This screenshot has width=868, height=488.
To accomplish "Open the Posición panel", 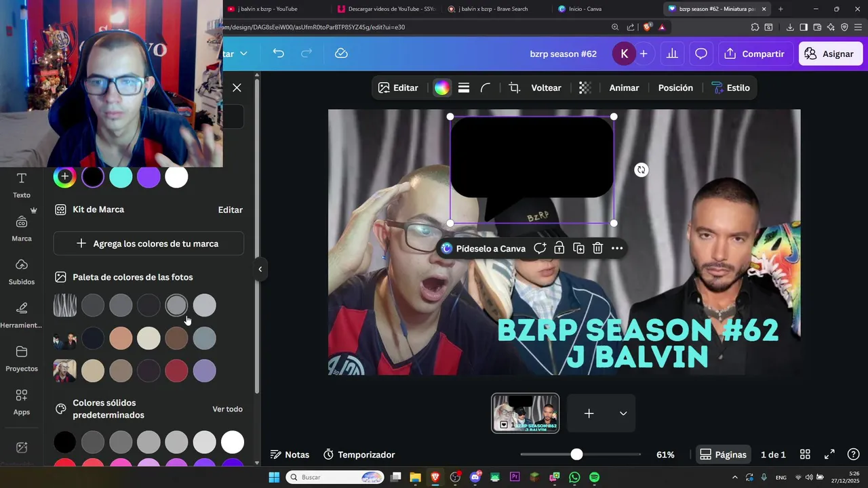I will point(675,87).
